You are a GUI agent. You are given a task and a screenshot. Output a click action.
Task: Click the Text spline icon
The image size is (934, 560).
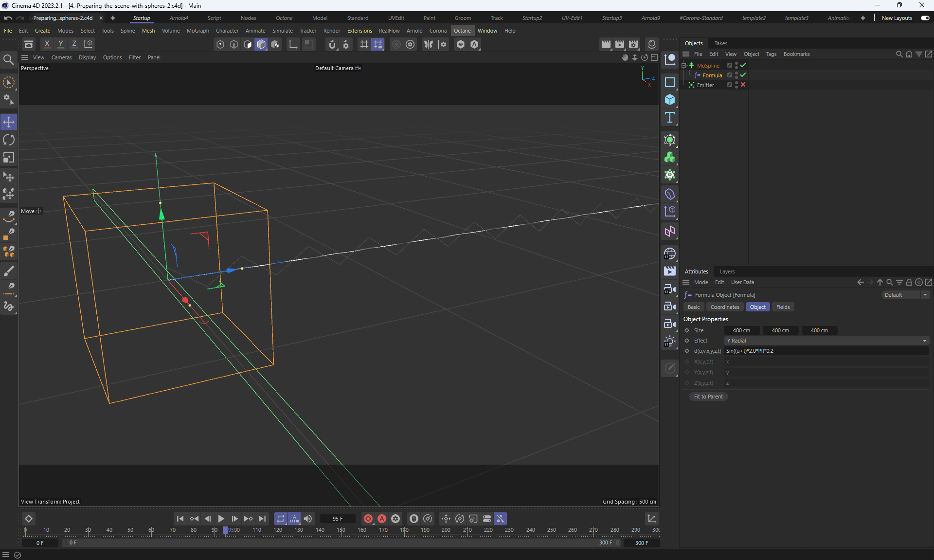(x=670, y=117)
